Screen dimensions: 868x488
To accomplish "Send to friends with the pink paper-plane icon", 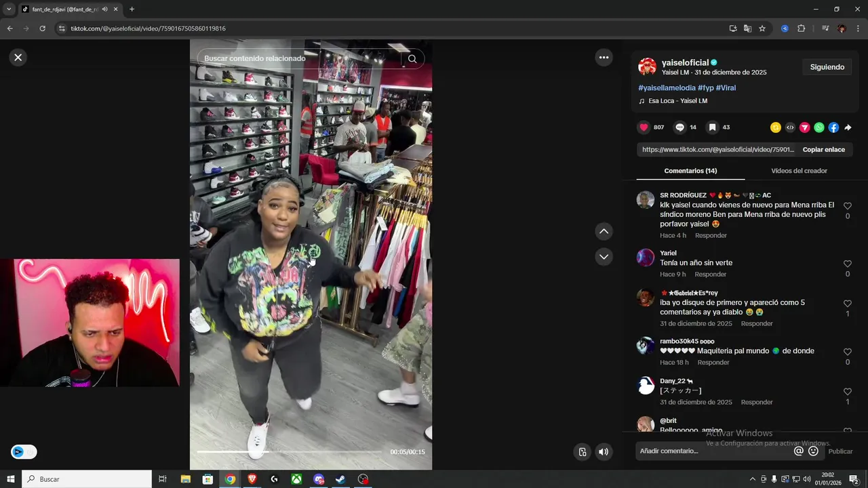I will click(804, 127).
